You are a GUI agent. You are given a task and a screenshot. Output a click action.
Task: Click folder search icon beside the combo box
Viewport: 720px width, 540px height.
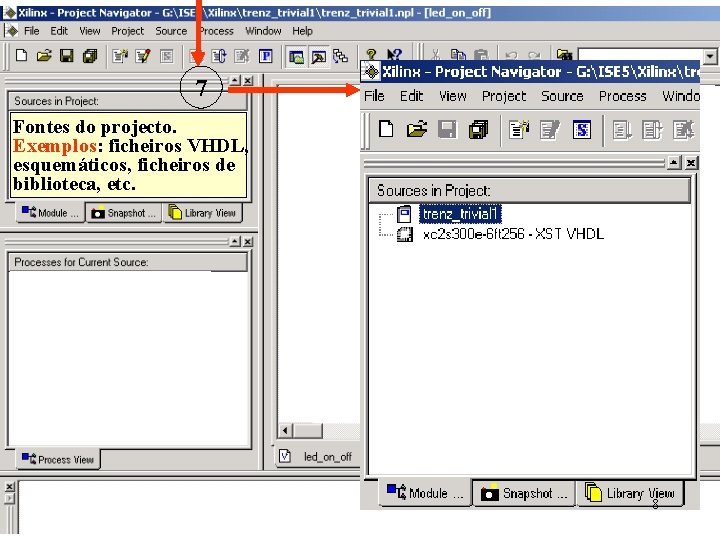pos(564,55)
